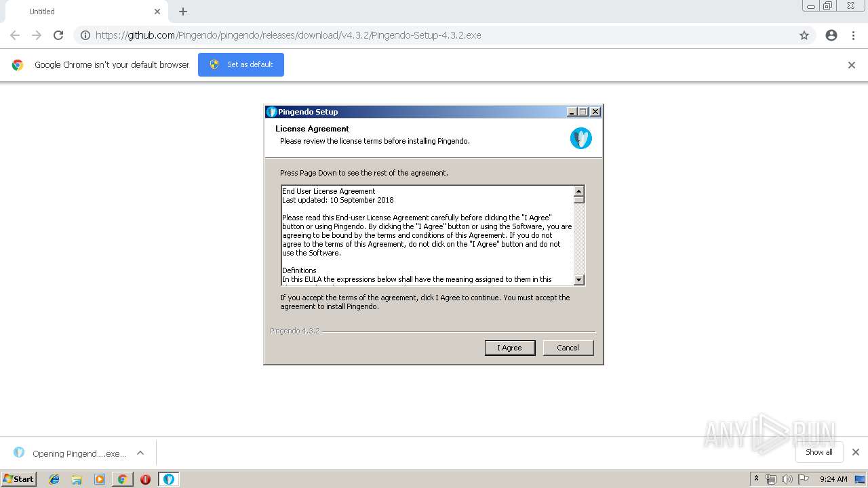Click the license text scrollbar down arrow
The width and height of the screenshot is (868, 488).
pyautogui.click(x=579, y=279)
